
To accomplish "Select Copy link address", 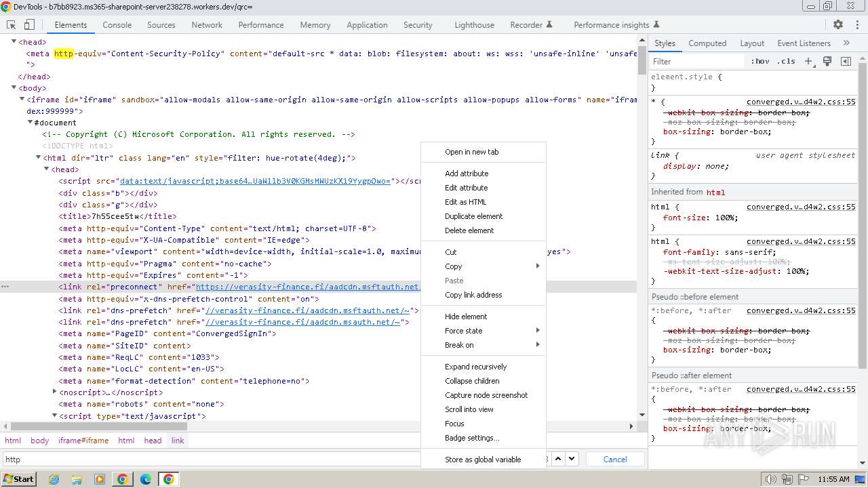I will click(x=483, y=295).
